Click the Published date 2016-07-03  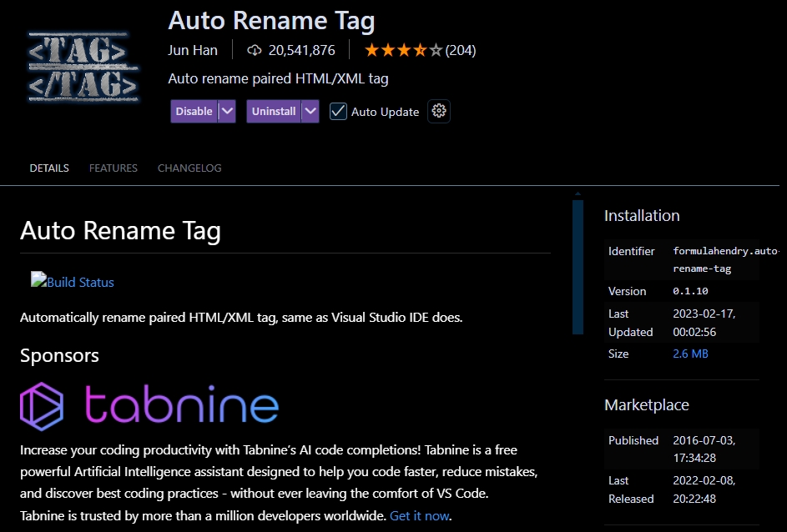point(704,449)
